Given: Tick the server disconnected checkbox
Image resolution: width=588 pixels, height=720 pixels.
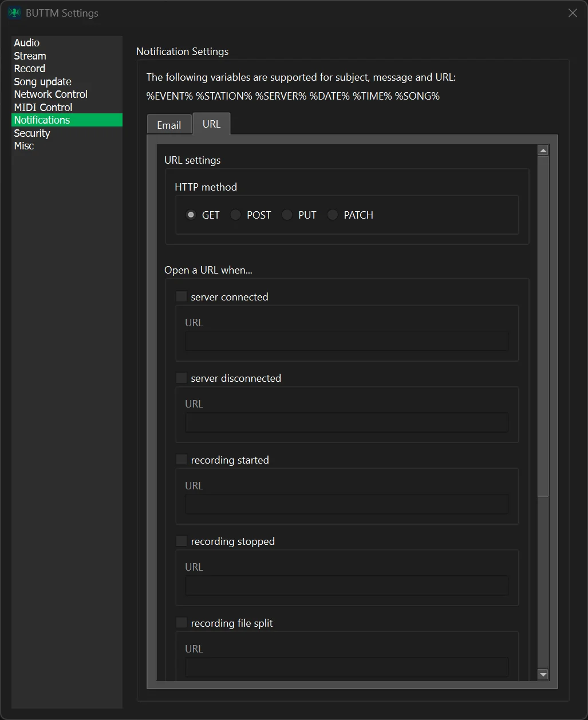Looking at the screenshot, I should tap(181, 378).
